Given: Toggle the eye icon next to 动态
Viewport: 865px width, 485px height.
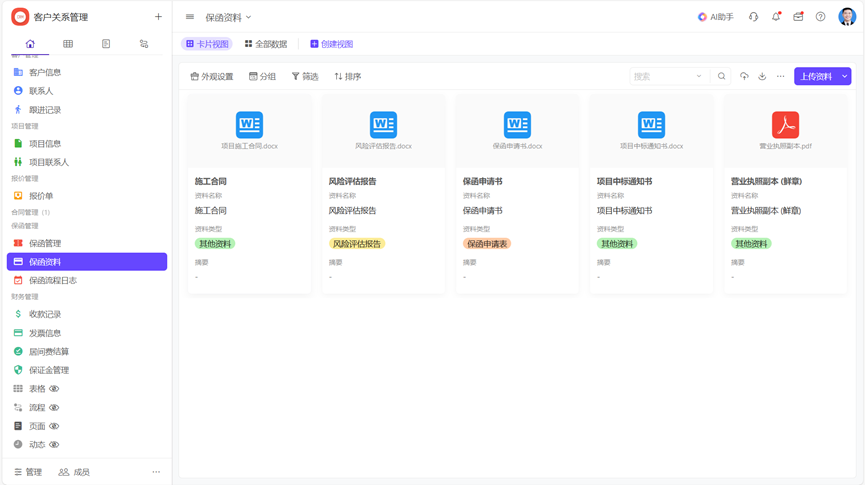Looking at the screenshot, I should pos(55,445).
